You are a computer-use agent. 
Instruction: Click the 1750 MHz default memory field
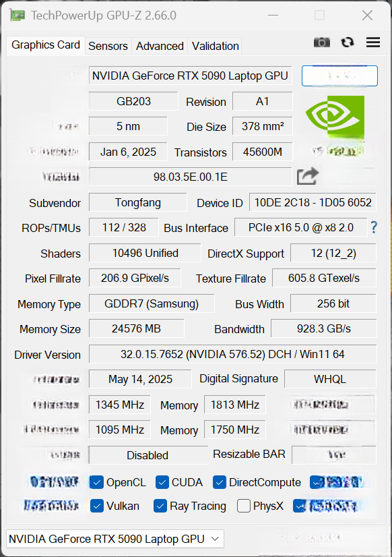[x=235, y=430]
